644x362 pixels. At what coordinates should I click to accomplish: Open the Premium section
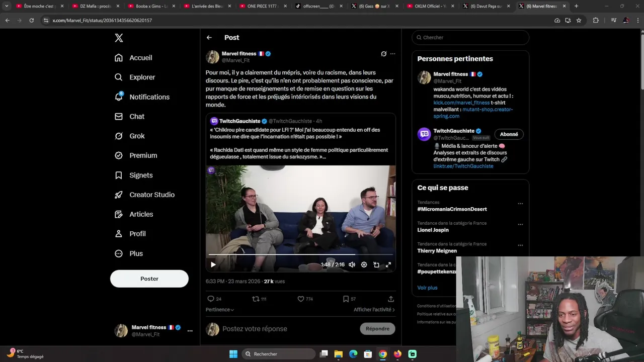pyautogui.click(x=136, y=156)
